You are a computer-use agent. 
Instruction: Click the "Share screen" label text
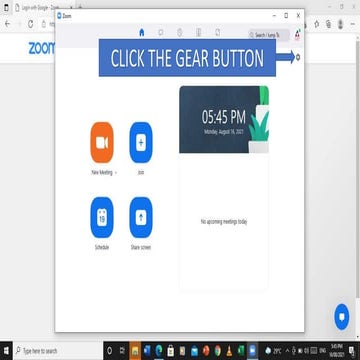click(141, 248)
